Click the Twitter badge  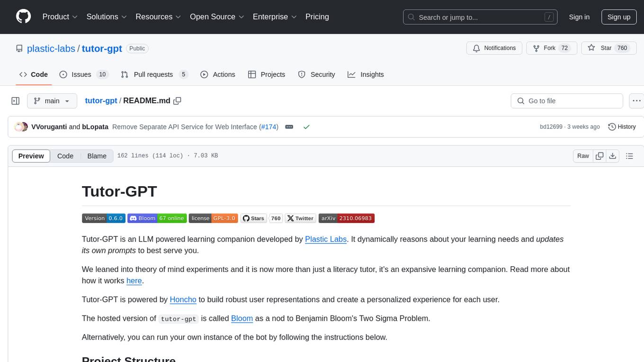point(301,218)
